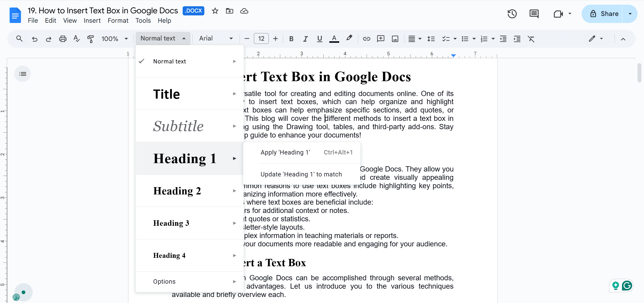644x303 pixels.
Task: Move document to a folder icon
Action: point(230,11)
